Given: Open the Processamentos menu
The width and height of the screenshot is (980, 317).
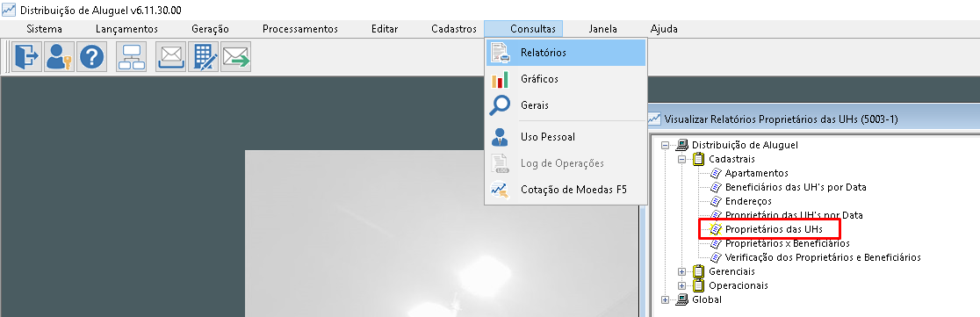Looking at the screenshot, I should (x=300, y=29).
